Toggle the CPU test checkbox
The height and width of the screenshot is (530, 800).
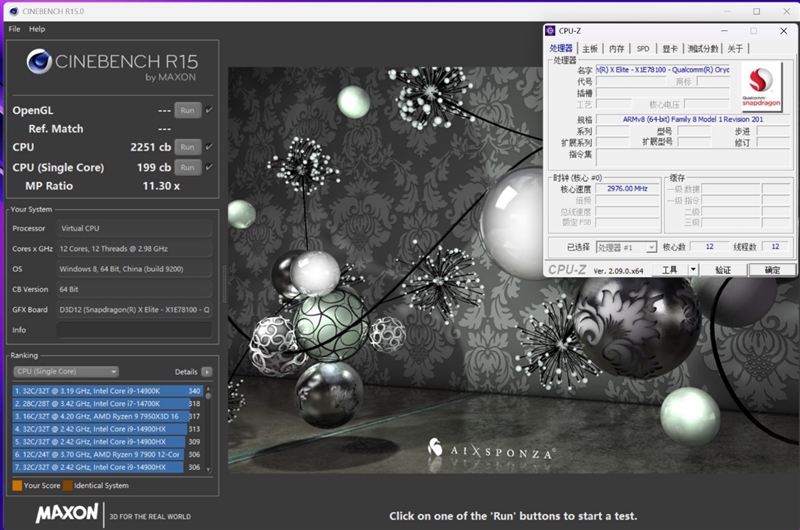tap(209, 147)
